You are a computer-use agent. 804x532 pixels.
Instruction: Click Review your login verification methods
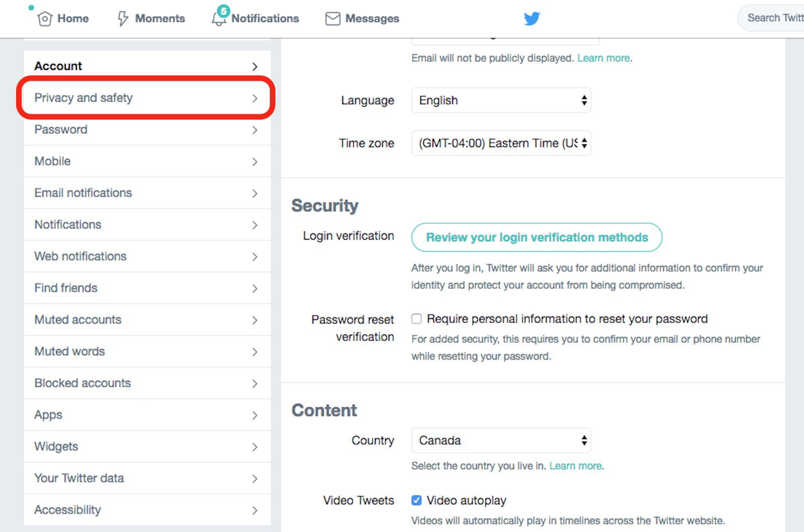click(537, 237)
